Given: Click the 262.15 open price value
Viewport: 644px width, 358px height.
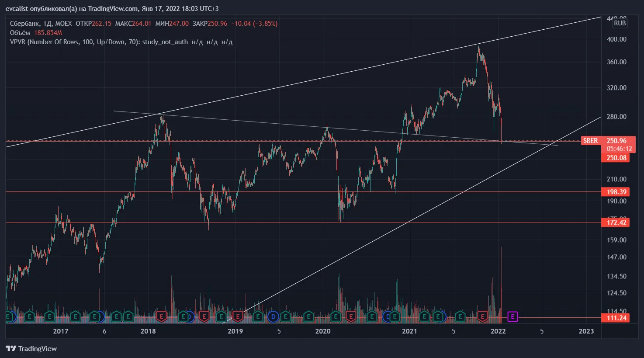Looking at the screenshot, I should coord(101,24).
